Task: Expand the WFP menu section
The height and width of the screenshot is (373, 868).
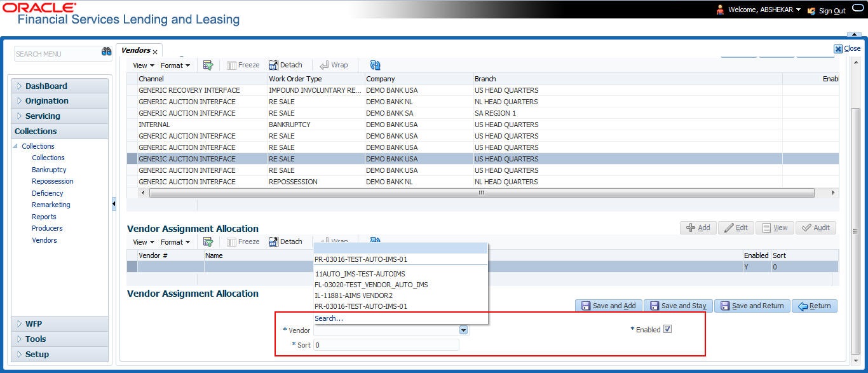Action: click(60, 323)
